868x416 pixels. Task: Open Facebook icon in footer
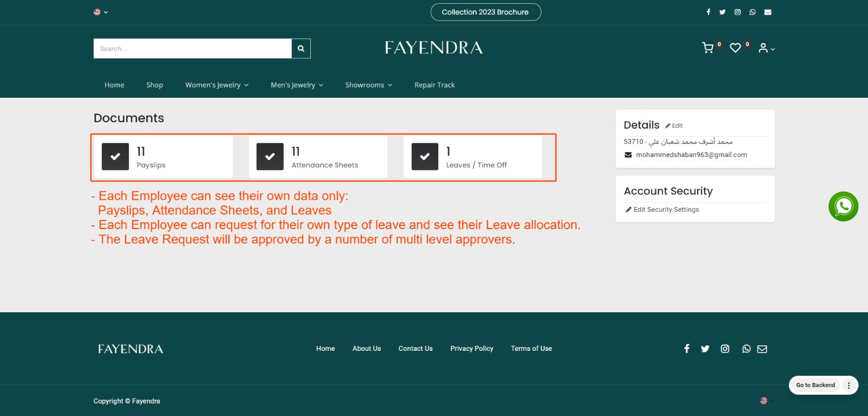687,349
